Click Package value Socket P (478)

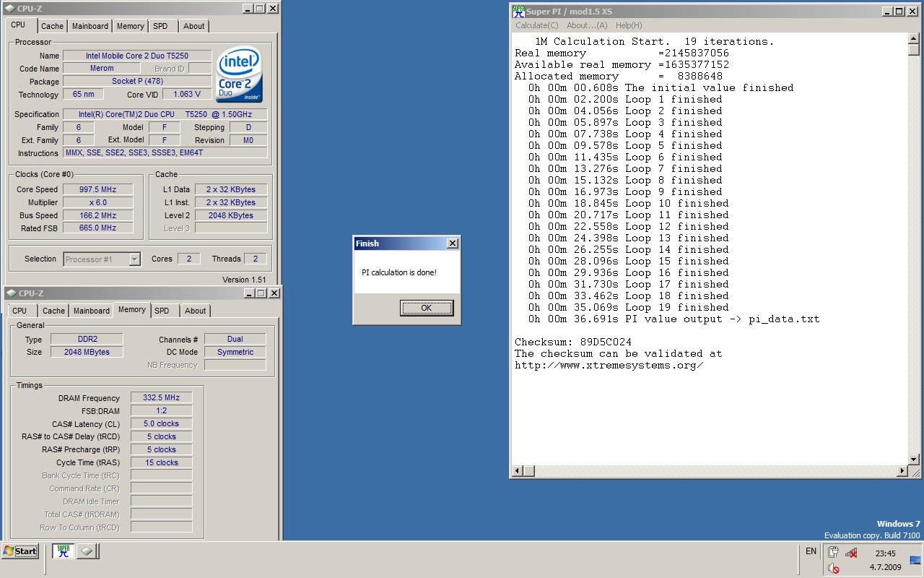[137, 82]
